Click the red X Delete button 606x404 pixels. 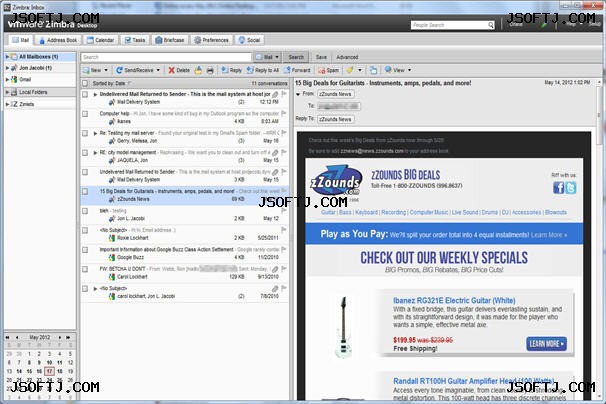[179, 70]
